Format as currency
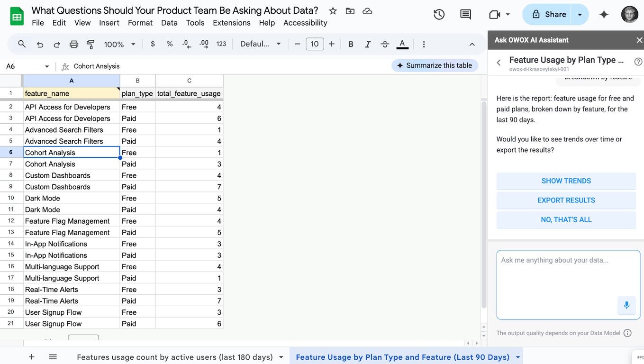 click(153, 44)
